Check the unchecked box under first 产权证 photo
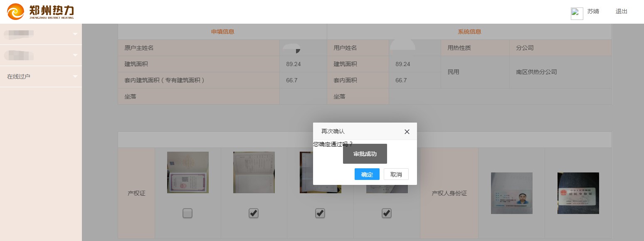This screenshot has width=644, height=241. 188,213
